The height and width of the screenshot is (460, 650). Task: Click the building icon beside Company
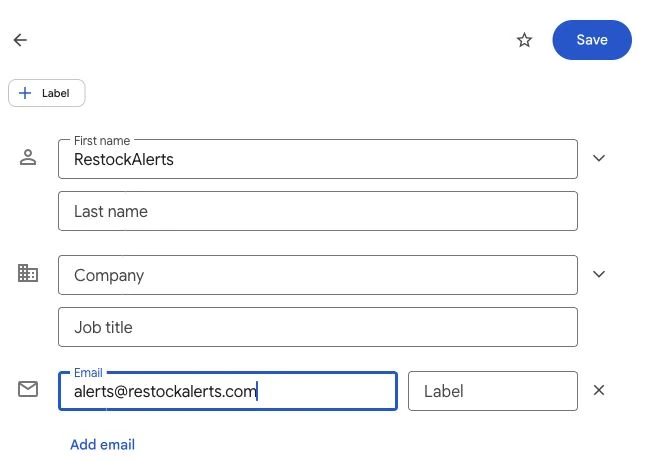tap(28, 273)
